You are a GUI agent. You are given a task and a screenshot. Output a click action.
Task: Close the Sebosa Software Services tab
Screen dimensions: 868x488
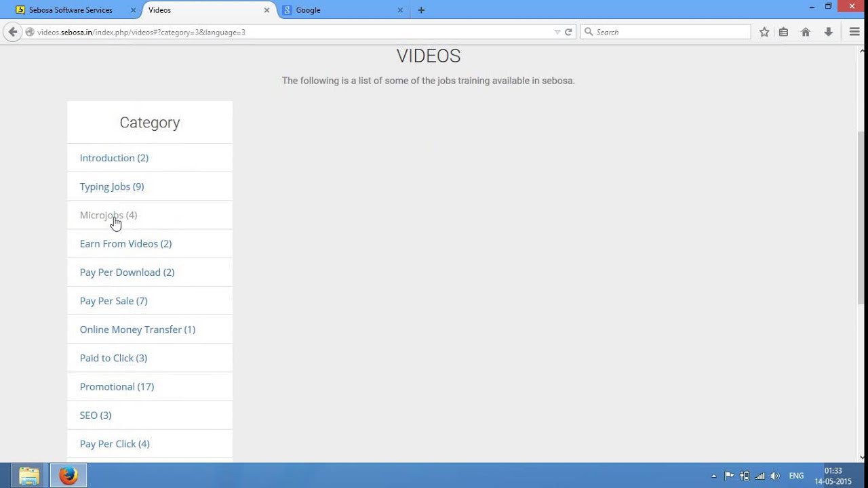(133, 10)
